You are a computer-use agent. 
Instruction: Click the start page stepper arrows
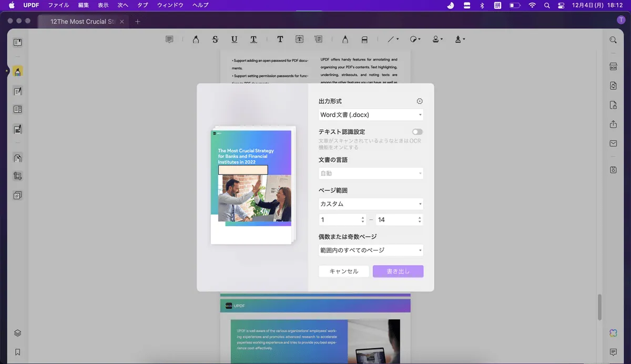tap(363, 220)
